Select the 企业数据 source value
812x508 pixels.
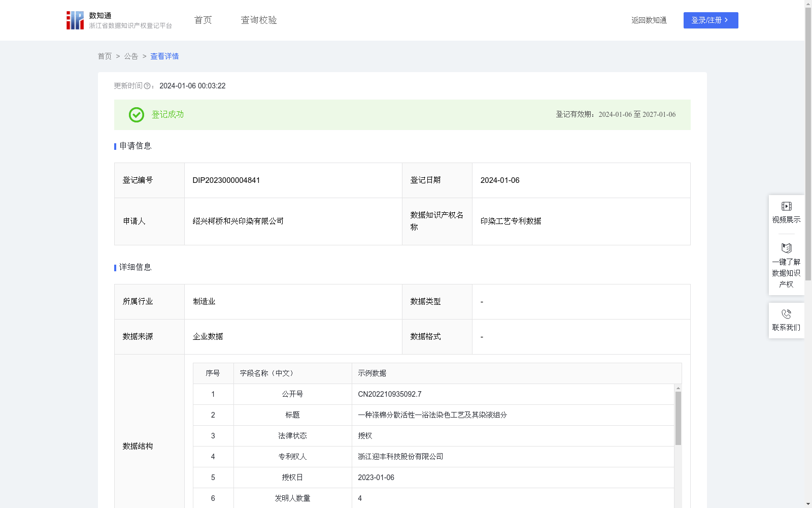point(208,336)
